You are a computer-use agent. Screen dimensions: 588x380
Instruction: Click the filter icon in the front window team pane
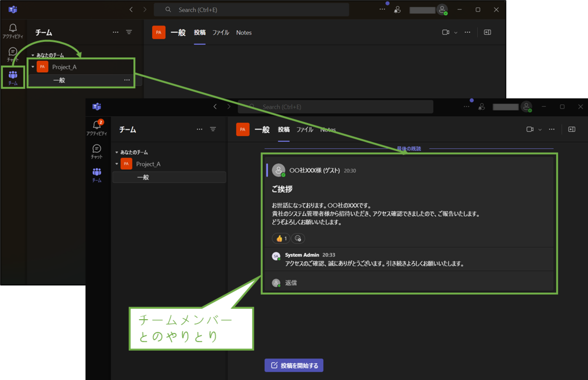213,129
